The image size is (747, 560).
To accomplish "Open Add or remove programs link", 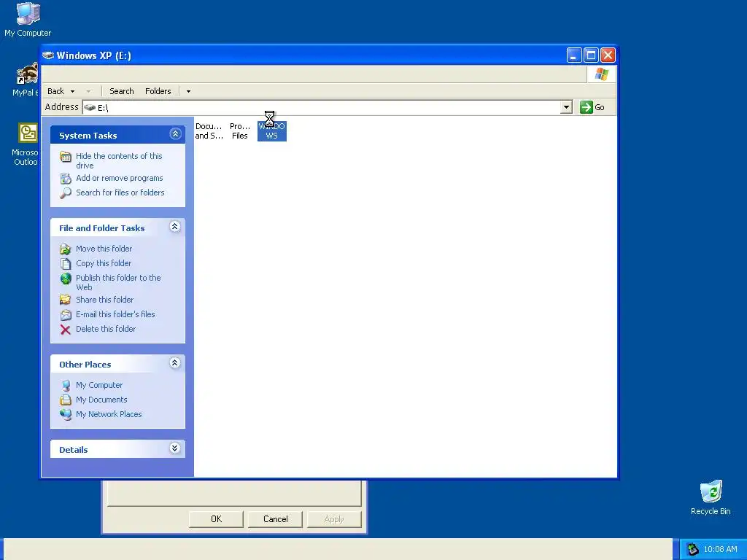I will tap(120, 178).
